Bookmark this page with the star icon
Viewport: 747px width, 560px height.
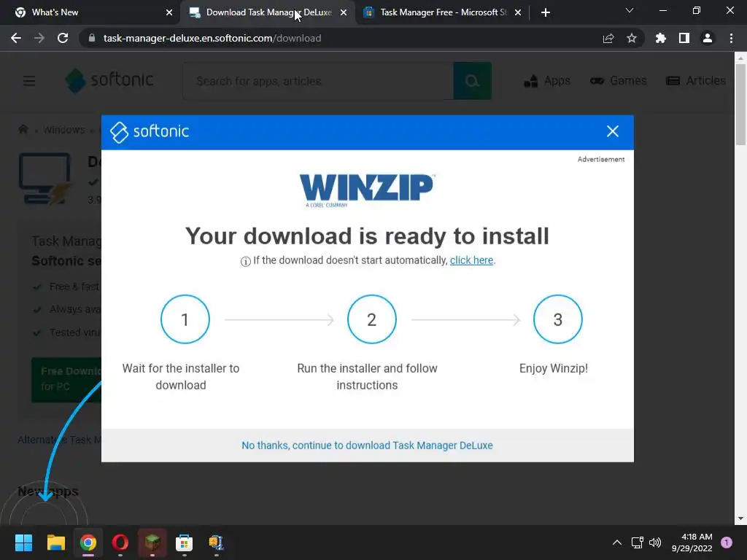coord(632,38)
